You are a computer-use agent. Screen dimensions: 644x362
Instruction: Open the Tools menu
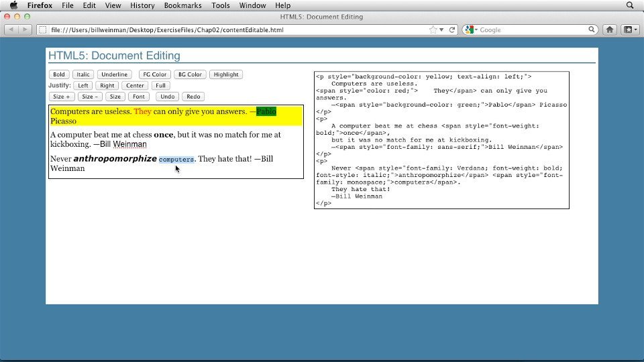tap(221, 5)
